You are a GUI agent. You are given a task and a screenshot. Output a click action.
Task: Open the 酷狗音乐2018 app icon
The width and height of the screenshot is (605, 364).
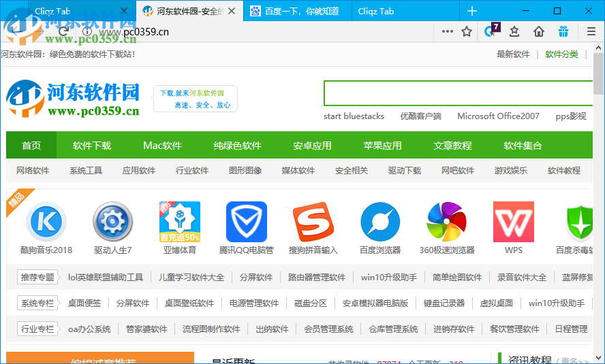point(46,222)
